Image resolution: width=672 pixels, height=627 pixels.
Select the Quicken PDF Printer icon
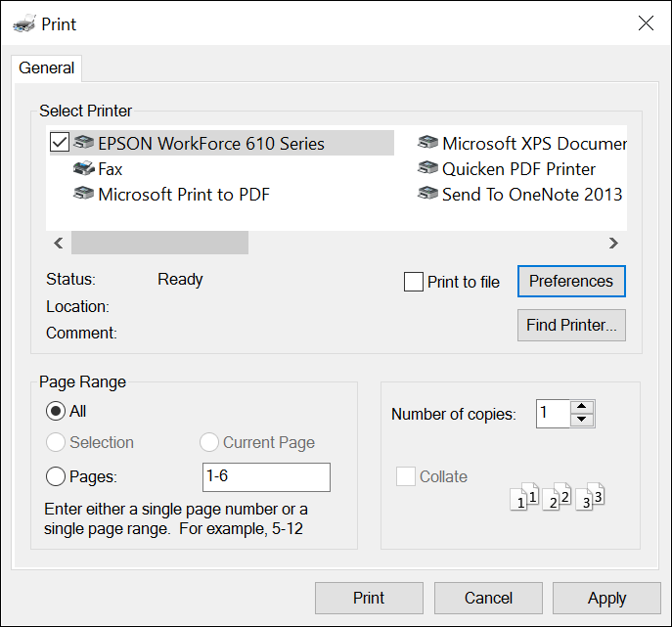(427, 168)
